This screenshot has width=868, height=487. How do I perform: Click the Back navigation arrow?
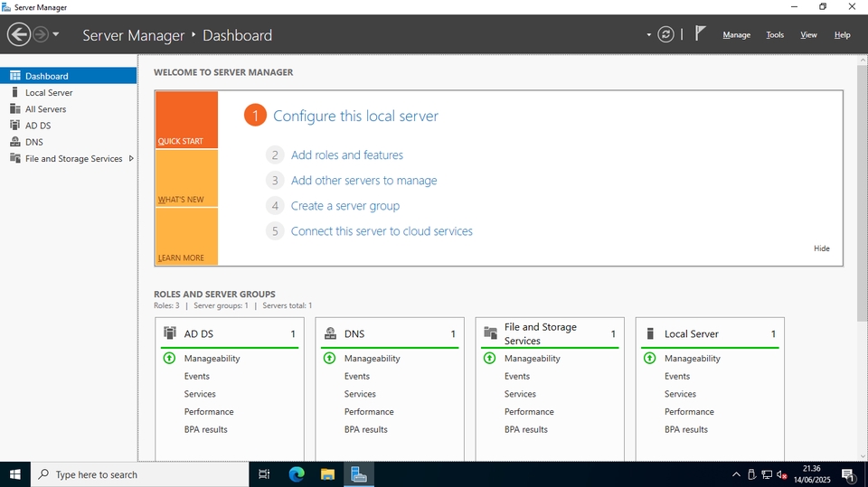[x=18, y=34]
